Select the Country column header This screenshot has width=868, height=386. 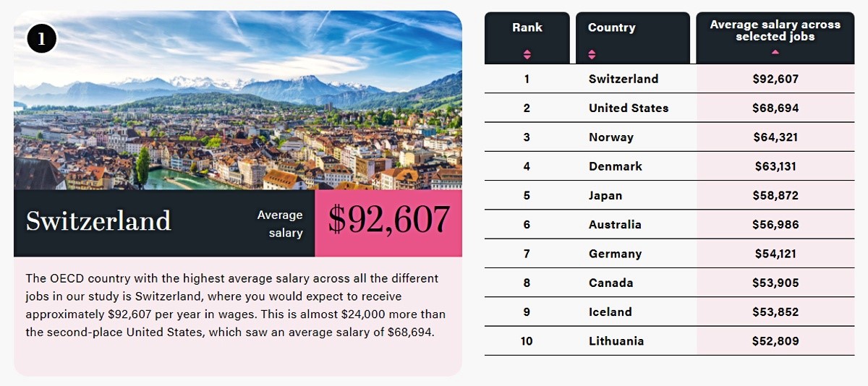tap(612, 28)
